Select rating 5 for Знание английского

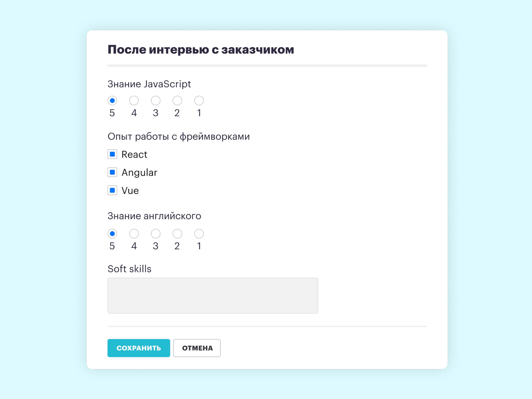112,234
